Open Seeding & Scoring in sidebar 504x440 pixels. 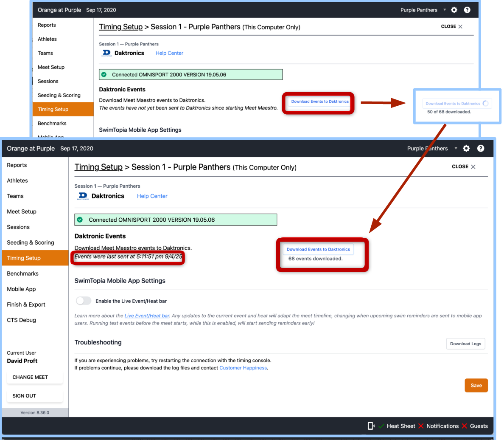(x=31, y=243)
